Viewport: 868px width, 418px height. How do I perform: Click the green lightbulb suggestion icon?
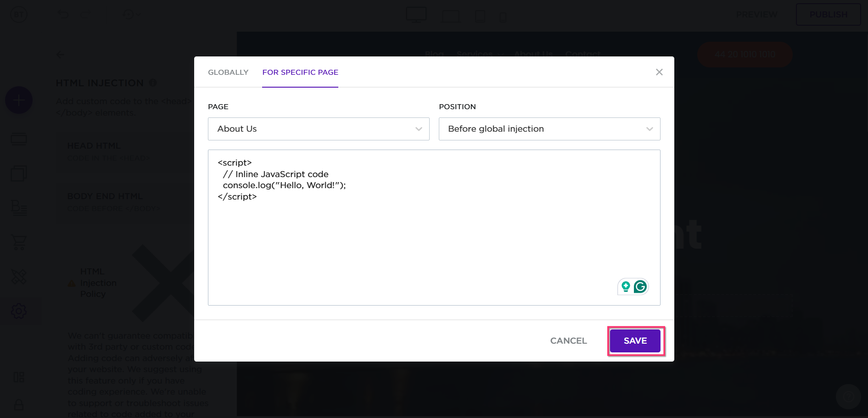click(x=626, y=287)
